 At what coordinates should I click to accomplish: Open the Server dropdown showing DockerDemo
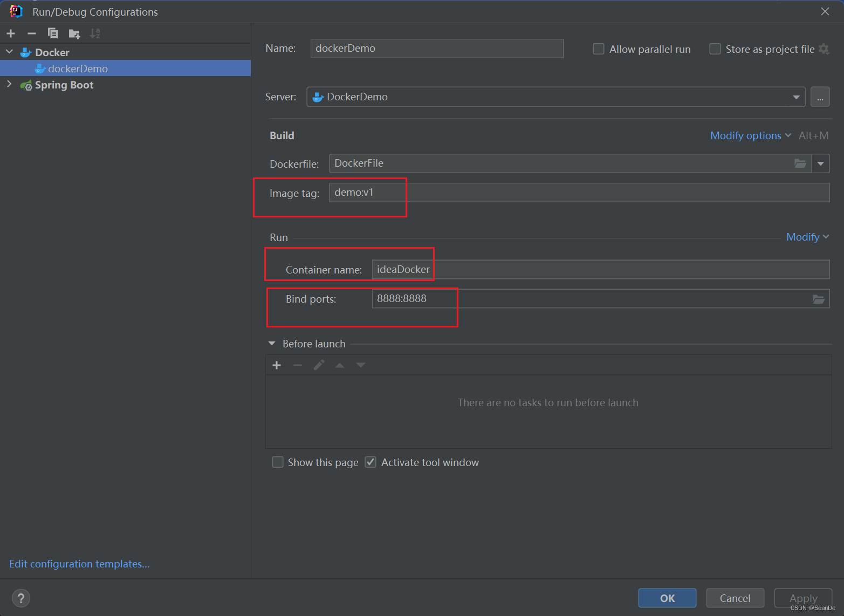[556, 97]
